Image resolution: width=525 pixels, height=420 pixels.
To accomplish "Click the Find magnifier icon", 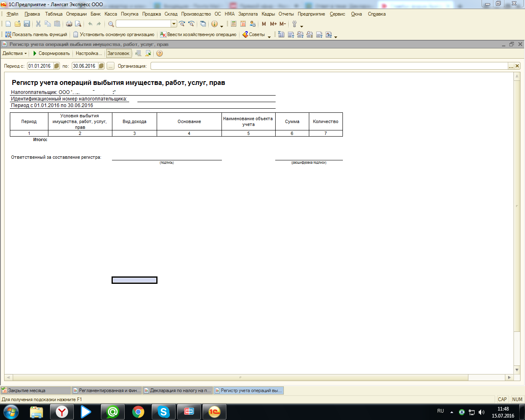I will point(111,24).
